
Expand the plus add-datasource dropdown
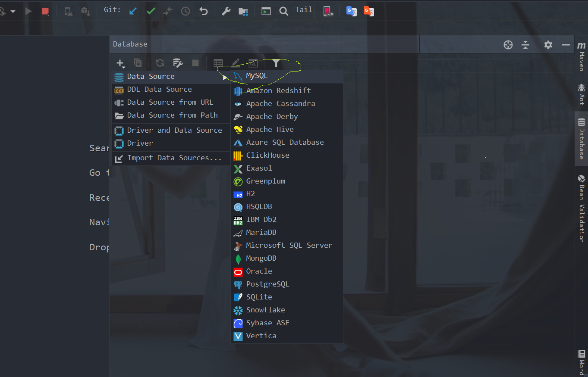120,63
